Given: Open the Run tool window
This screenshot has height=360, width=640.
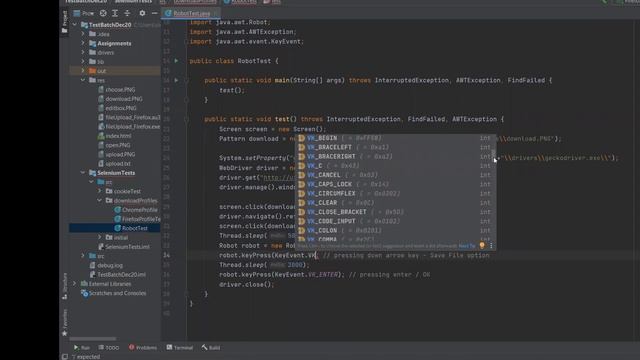Looking at the screenshot, I should click(x=82, y=348).
